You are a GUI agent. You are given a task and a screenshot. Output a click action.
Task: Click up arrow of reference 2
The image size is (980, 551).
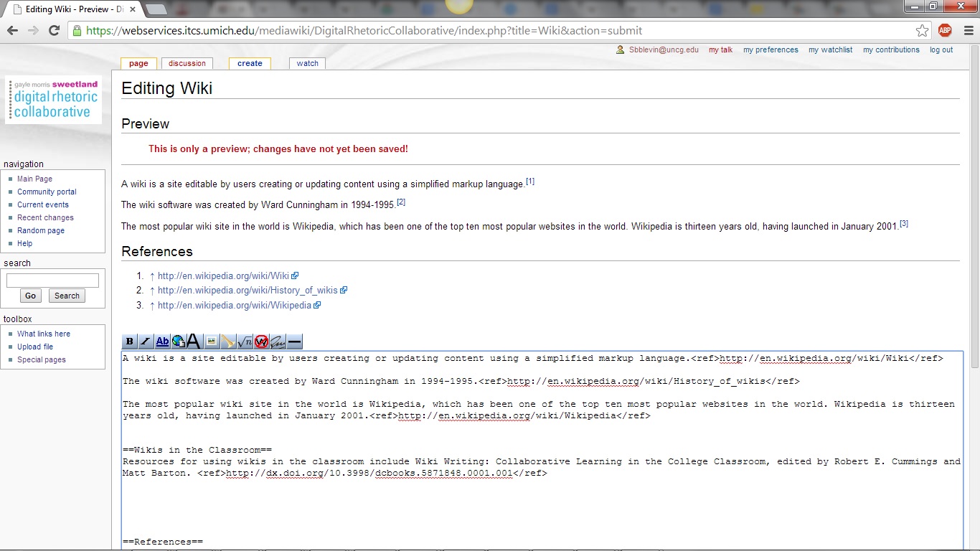tap(152, 291)
